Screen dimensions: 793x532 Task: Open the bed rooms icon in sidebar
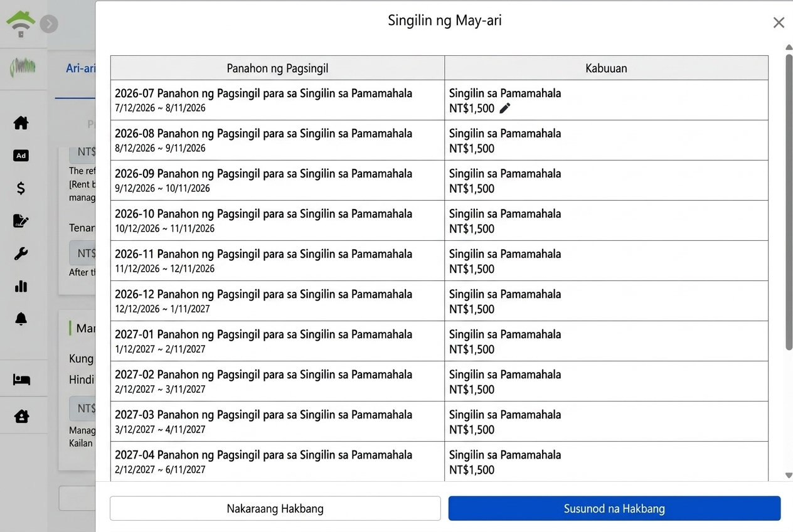(x=21, y=380)
